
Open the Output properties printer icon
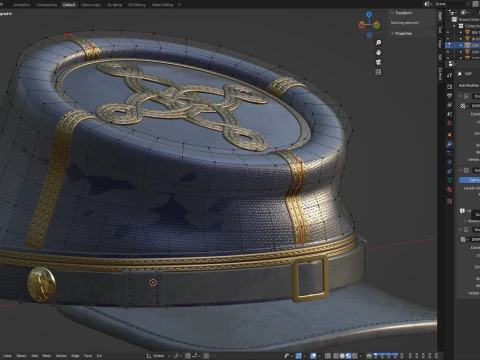coord(449,96)
